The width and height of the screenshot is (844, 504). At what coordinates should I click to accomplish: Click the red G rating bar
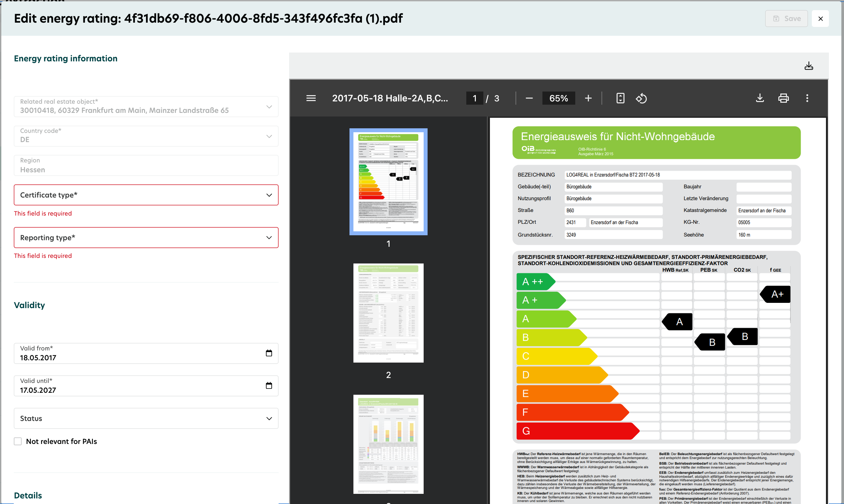tap(578, 431)
